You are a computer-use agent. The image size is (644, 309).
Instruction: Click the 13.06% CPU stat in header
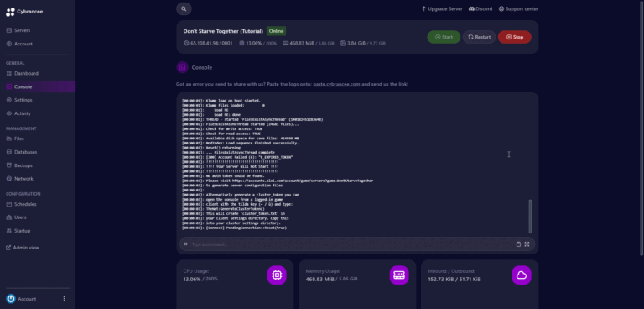coord(258,43)
